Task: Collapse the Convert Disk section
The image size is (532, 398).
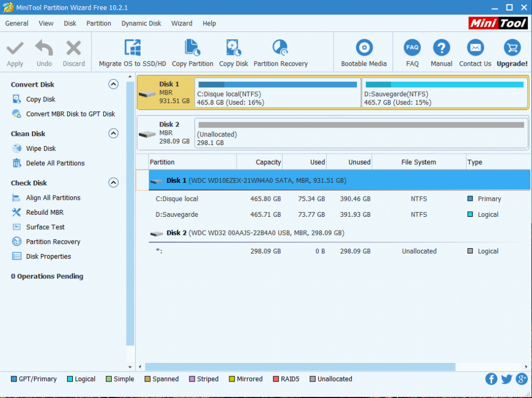Action: 113,84
